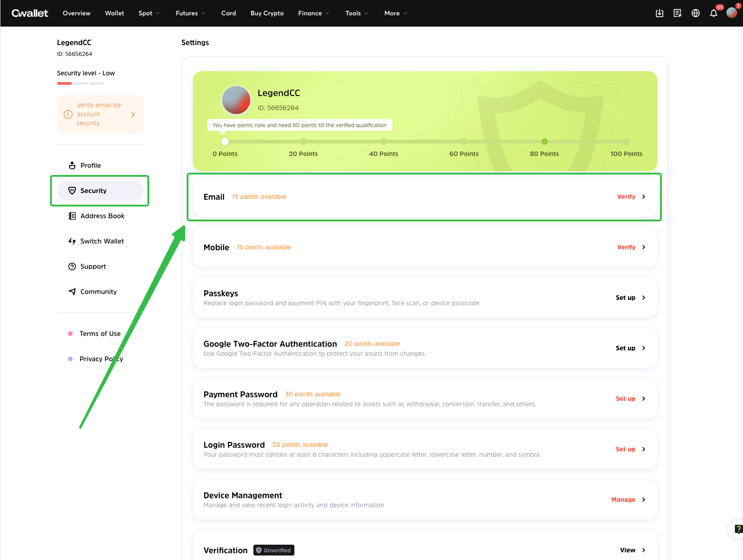Expand the Futures dropdown menu
Image resolution: width=743 pixels, height=560 pixels.
(x=190, y=13)
